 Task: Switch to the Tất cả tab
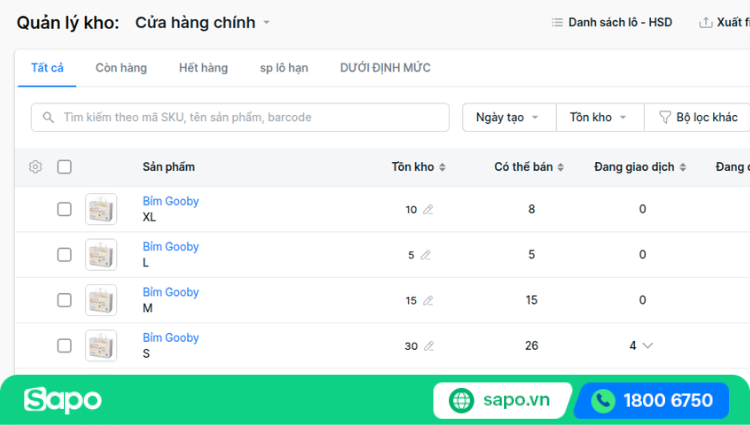(47, 68)
